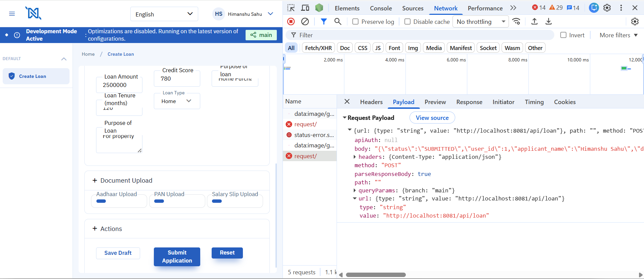The image size is (644, 279).
Task: Open the hamburger navigation menu
Action: 12,14
